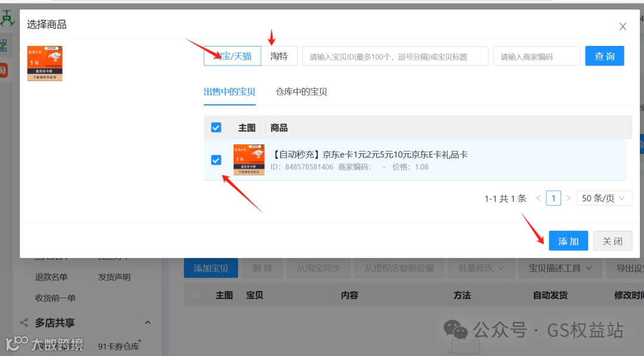Viewport: 644px width, 356px height.
Task: Open the 50 条/页 page size dropdown
Action: 604,199
